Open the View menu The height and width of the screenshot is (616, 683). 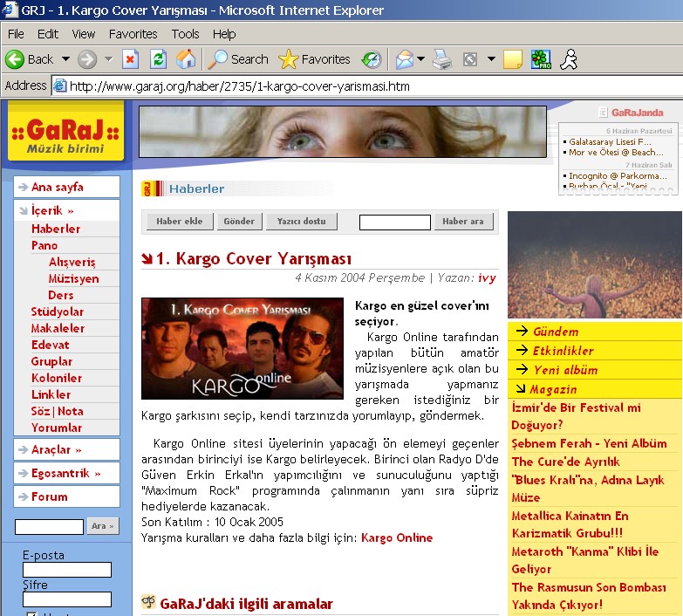coord(83,34)
